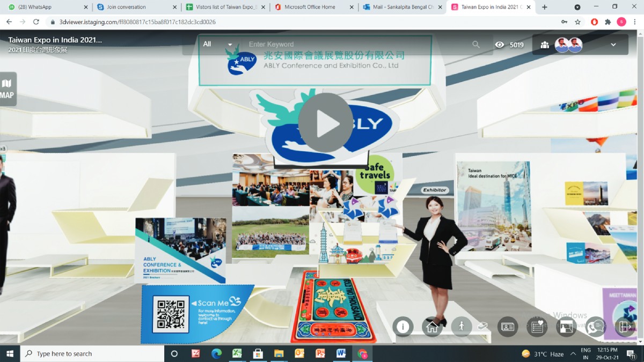The height and width of the screenshot is (362, 644).
Task: Open Chrome three-dot menu
Action: click(635, 22)
